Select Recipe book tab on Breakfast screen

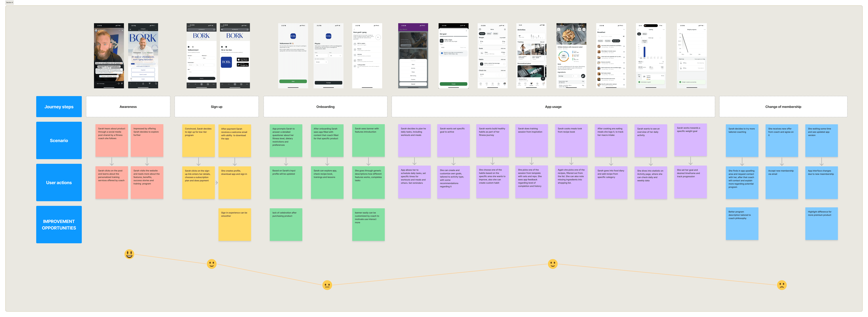coord(616,41)
